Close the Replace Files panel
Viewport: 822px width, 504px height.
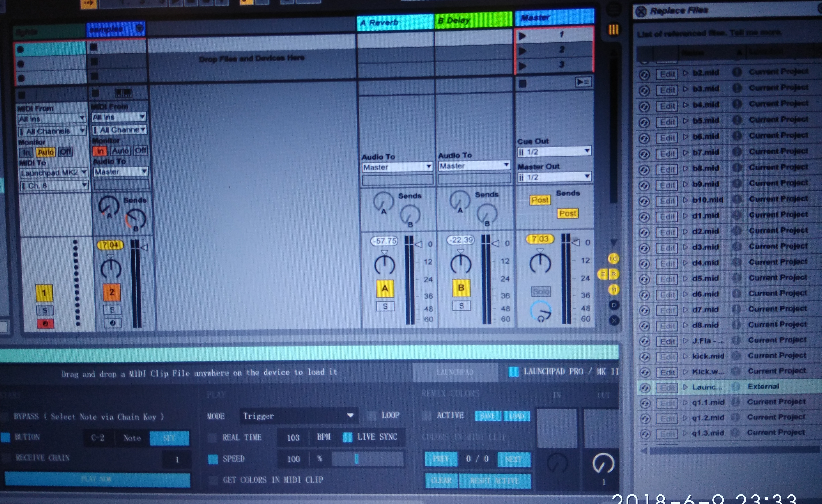[641, 12]
